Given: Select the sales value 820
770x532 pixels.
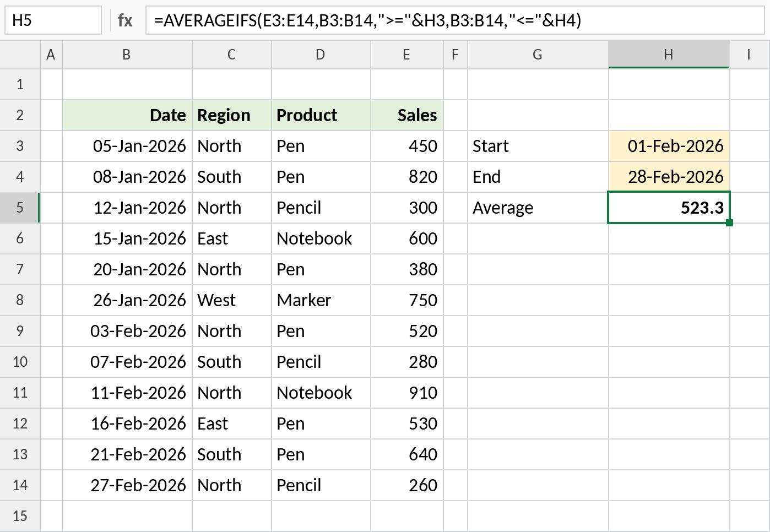Looking at the screenshot, I should pos(407,177).
